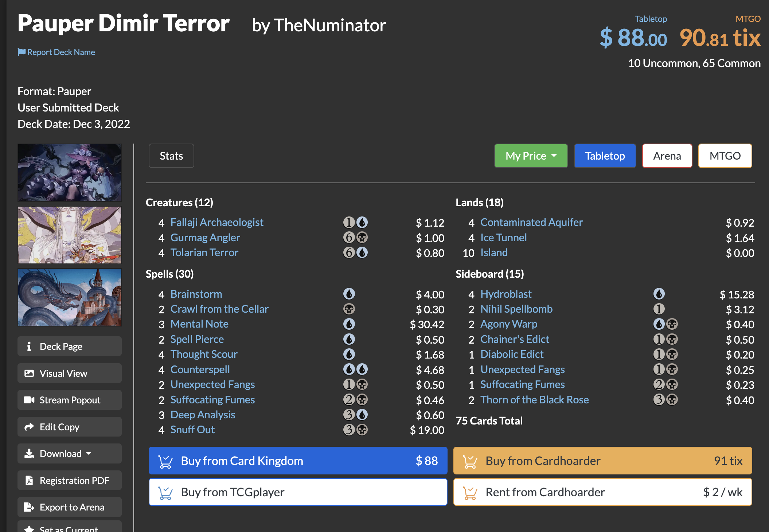769x532 pixels.
Task: Click the download icon in the sidebar
Action: pyautogui.click(x=29, y=453)
